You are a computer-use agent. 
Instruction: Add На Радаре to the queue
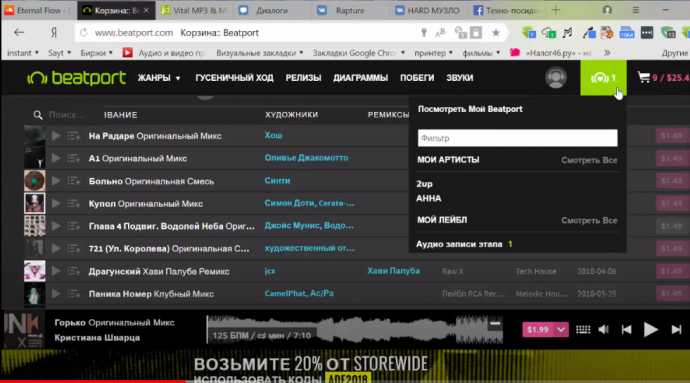(73, 136)
